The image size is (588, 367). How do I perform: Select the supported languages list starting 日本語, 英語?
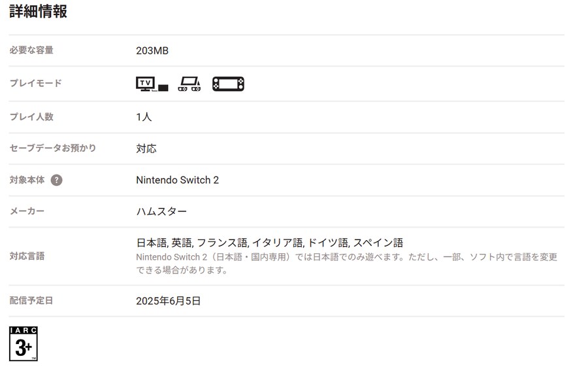(x=270, y=243)
